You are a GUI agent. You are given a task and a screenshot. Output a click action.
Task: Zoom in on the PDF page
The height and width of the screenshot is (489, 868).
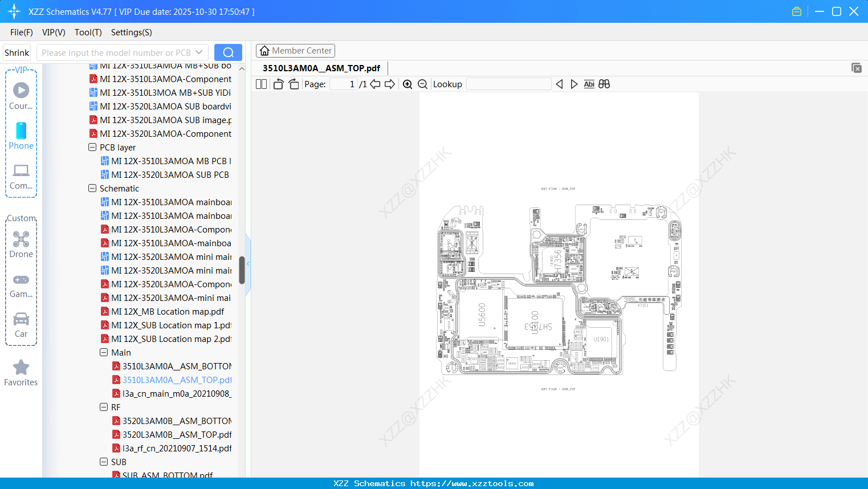coord(407,84)
